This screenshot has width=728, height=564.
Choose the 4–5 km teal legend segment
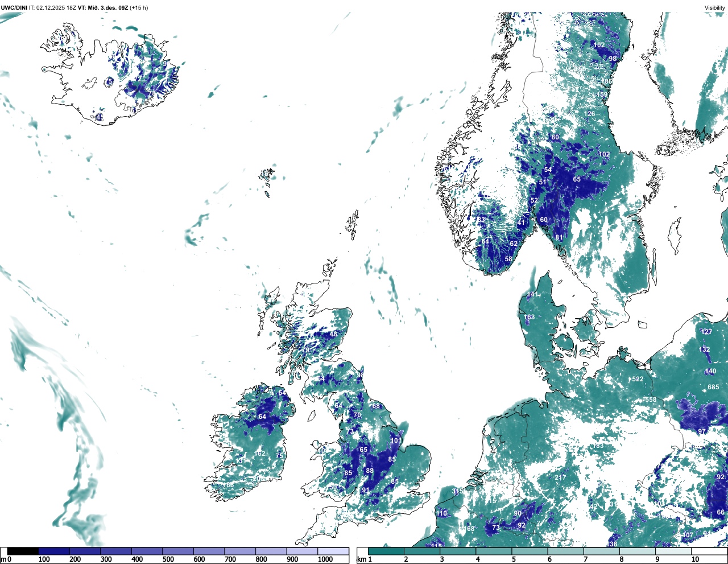pos(494,551)
